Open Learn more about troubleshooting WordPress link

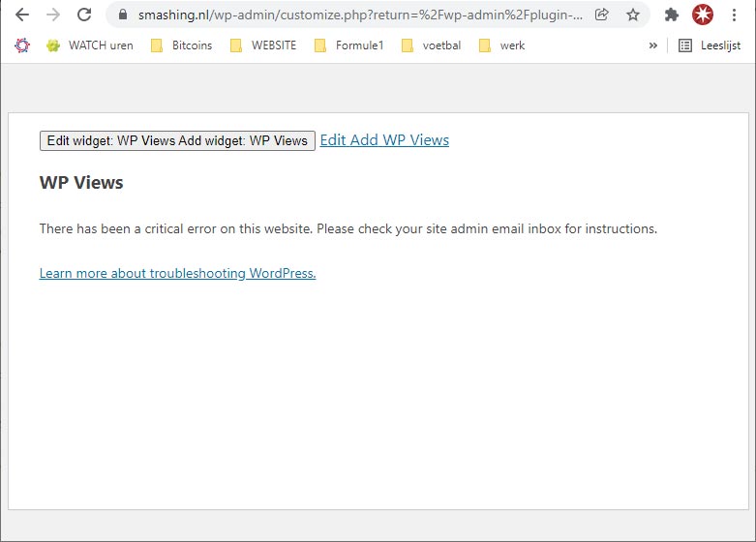click(x=177, y=273)
